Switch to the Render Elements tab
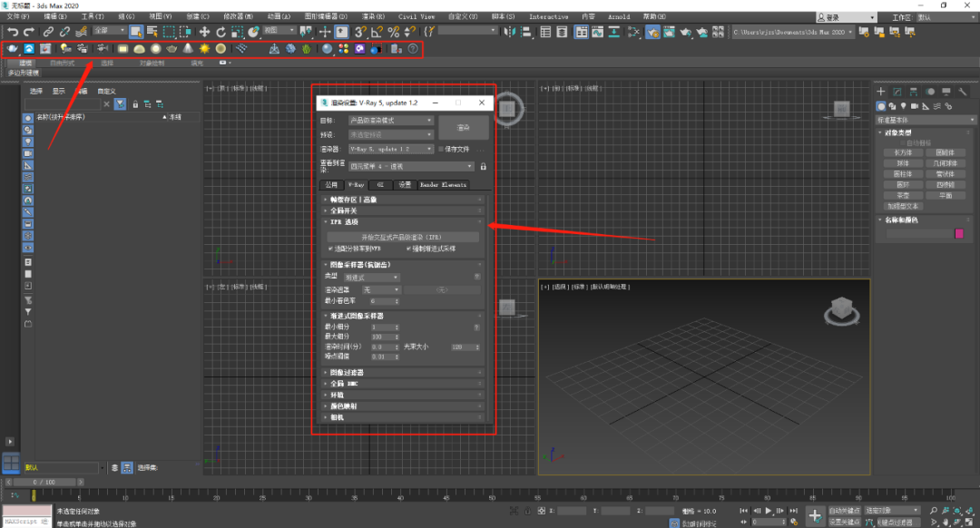 [x=443, y=185]
